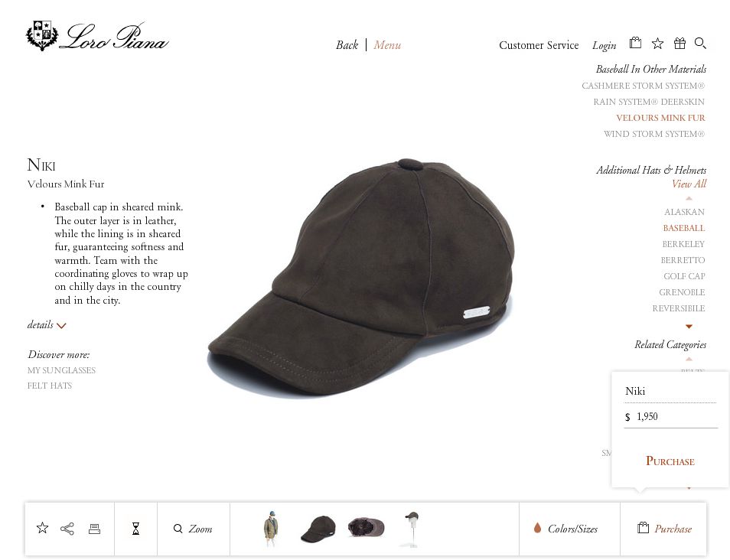Click the header wishlist star icon
Image resolution: width=730 pixels, height=560 pixels.
[657, 44]
